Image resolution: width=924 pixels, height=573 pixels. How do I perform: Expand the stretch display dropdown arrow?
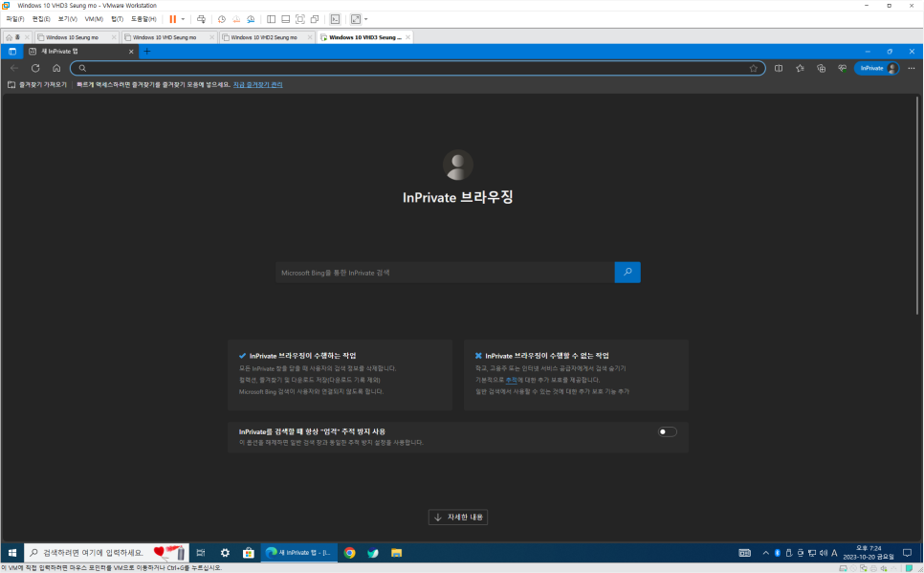(x=366, y=19)
